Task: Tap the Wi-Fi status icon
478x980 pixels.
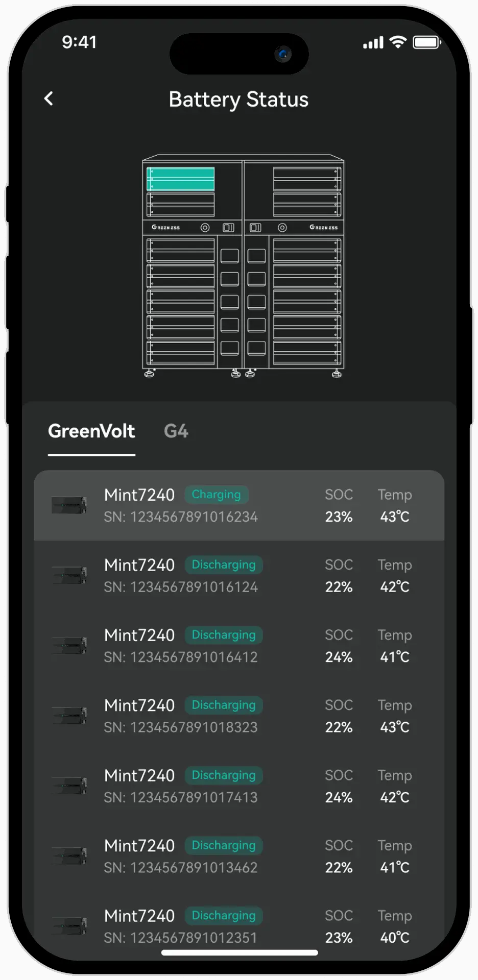Action: pyautogui.click(x=397, y=42)
